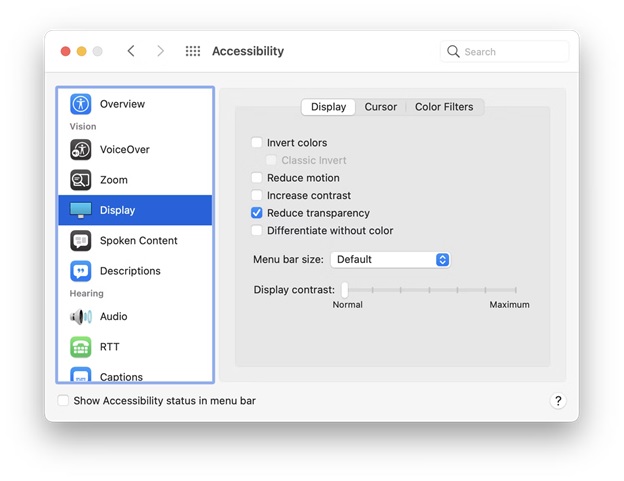Image resolution: width=624 pixels, height=481 pixels.
Task: Select Spoken Content speech bubble icon
Action: (x=80, y=240)
